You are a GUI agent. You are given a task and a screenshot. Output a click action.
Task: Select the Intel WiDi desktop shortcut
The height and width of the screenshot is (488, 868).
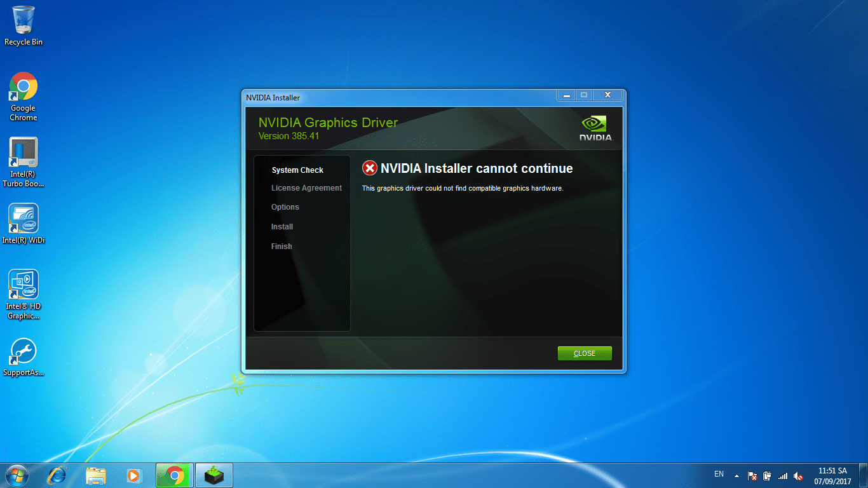pyautogui.click(x=24, y=224)
